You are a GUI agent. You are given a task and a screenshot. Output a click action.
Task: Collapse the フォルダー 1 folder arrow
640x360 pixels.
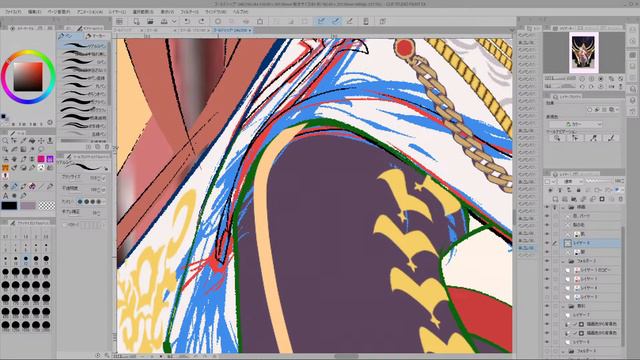563,261
